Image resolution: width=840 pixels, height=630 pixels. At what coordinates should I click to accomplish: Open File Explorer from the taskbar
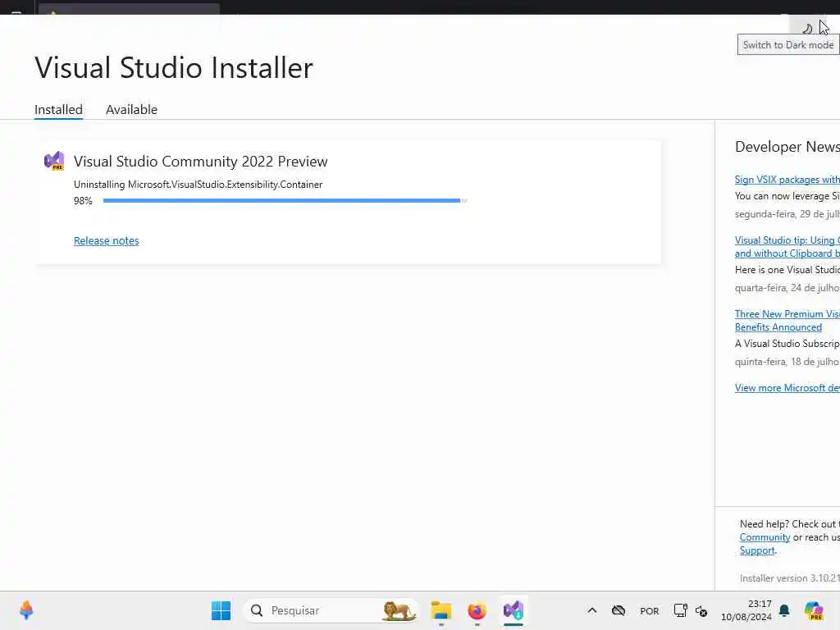(x=441, y=610)
